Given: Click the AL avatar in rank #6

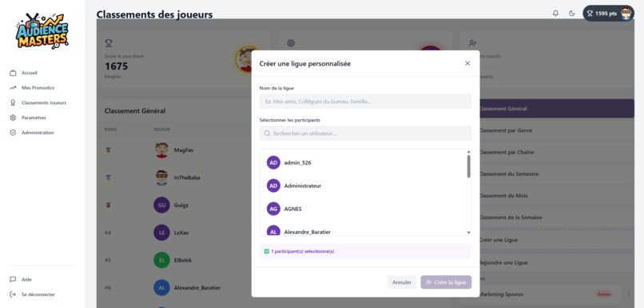Looking at the screenshot, I should click(162, 287).
